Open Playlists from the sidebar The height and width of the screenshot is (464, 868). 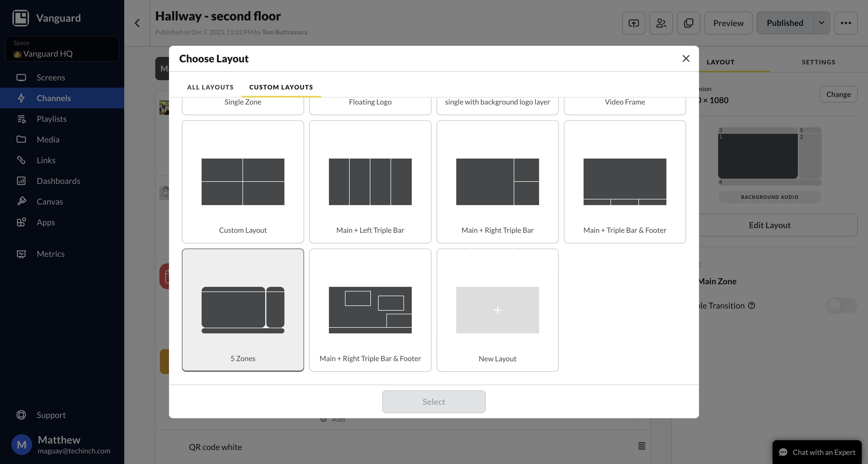[51, 119]
